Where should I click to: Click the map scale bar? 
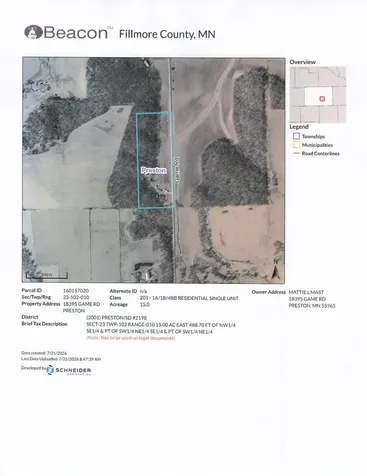[x=47, y=275]
